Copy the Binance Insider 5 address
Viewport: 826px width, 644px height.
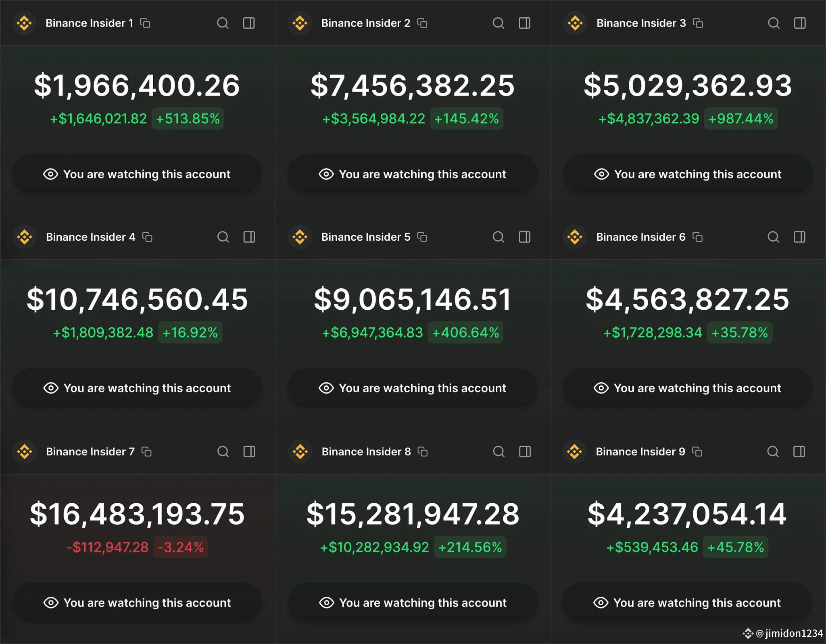coord(422,237)
